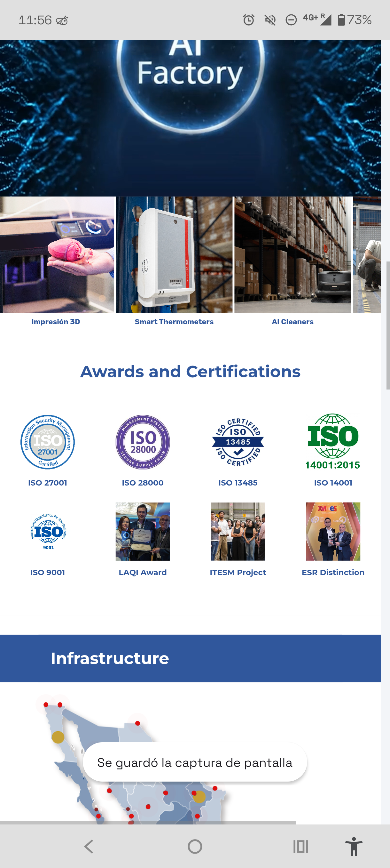Tap the LAQI Award caption

tap(143, 573)
